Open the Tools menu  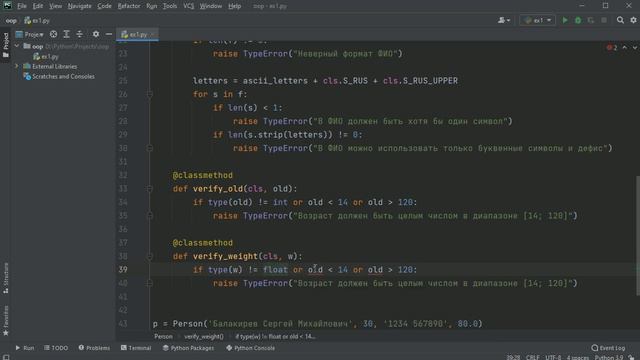click(x=170, y=6)
